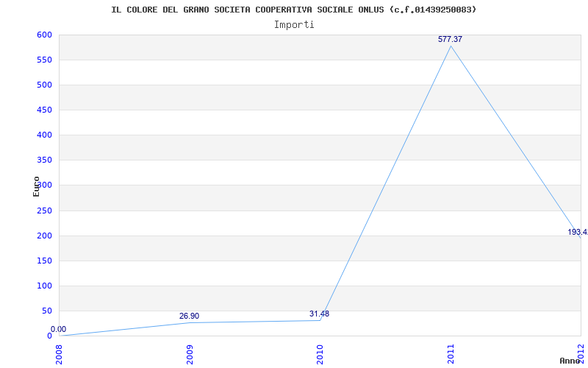This screenshot has width=588, height=368.
Task: Click the 193.4 data label at right edge
Action: click(x=578, y=232)
